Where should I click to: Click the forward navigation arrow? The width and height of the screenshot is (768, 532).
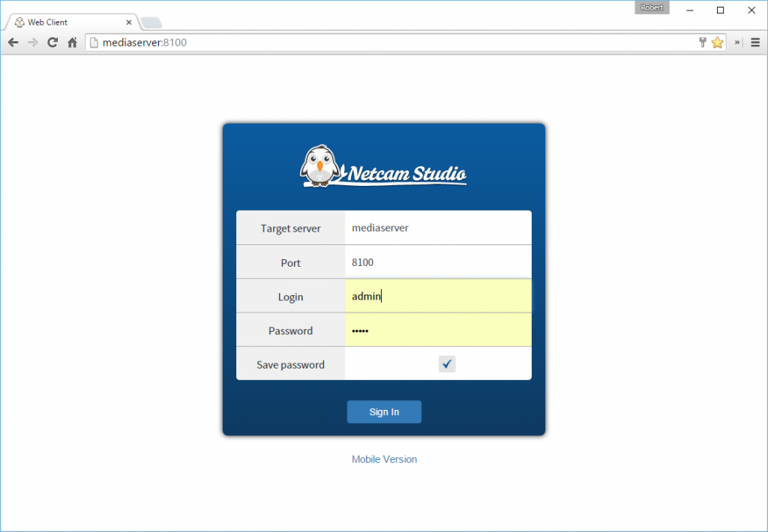[x=32, y=42]
